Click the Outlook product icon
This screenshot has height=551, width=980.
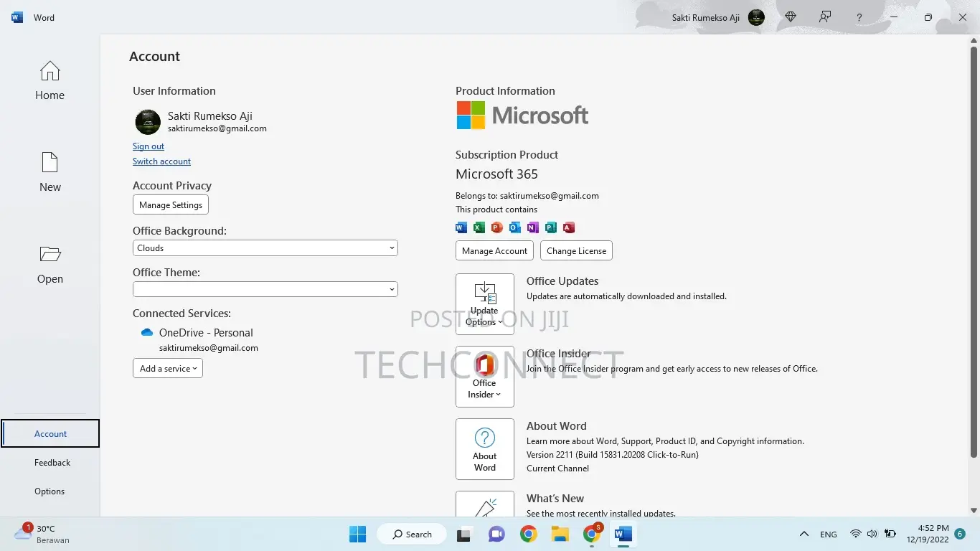(x=515, y=227)
